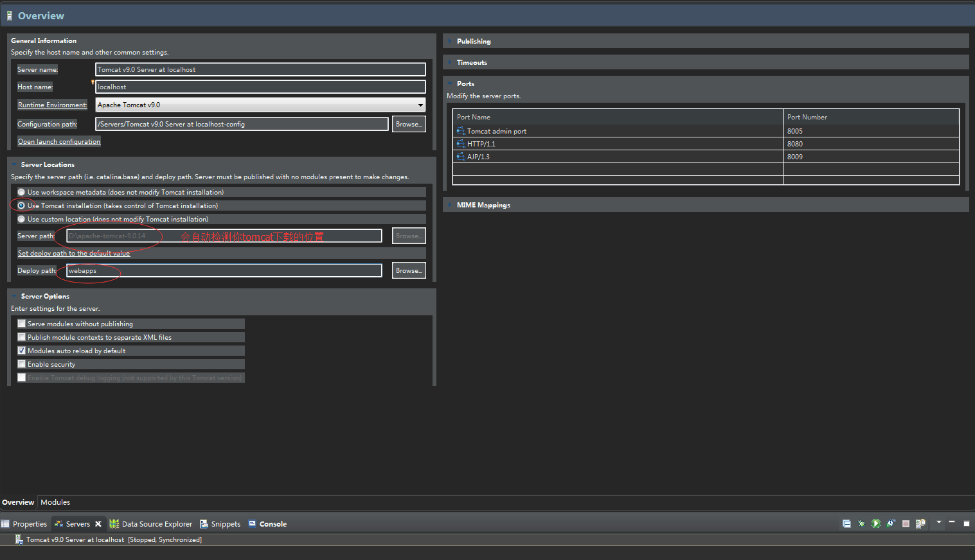Uncheck Modules auto reload by default
The image size is (975, 560).
coord(22,351)
